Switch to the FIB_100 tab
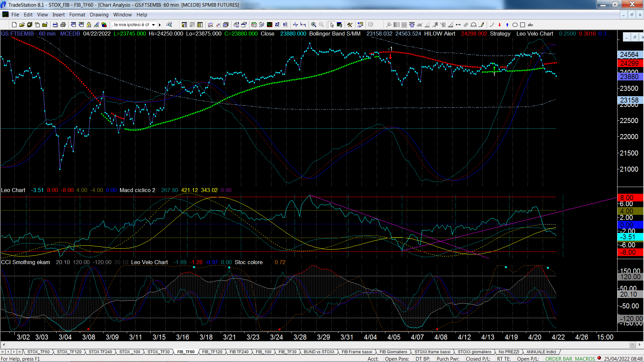The width and height of the screenshot is (644, 362). point(264,352)
